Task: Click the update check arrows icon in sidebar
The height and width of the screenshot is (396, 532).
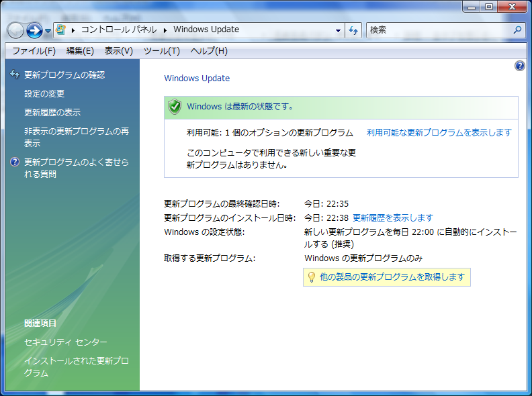Action: pyautogui.click(x=15, y=75)
